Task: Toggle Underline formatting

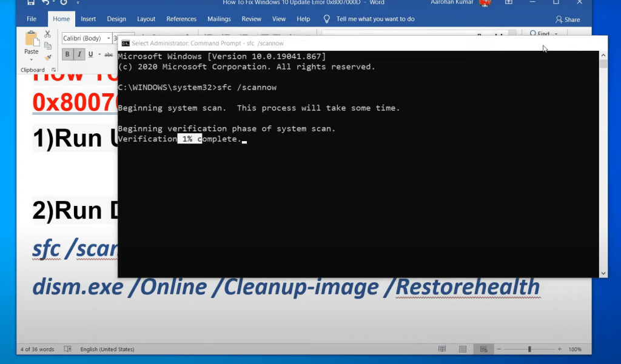Action: [90, 54]
